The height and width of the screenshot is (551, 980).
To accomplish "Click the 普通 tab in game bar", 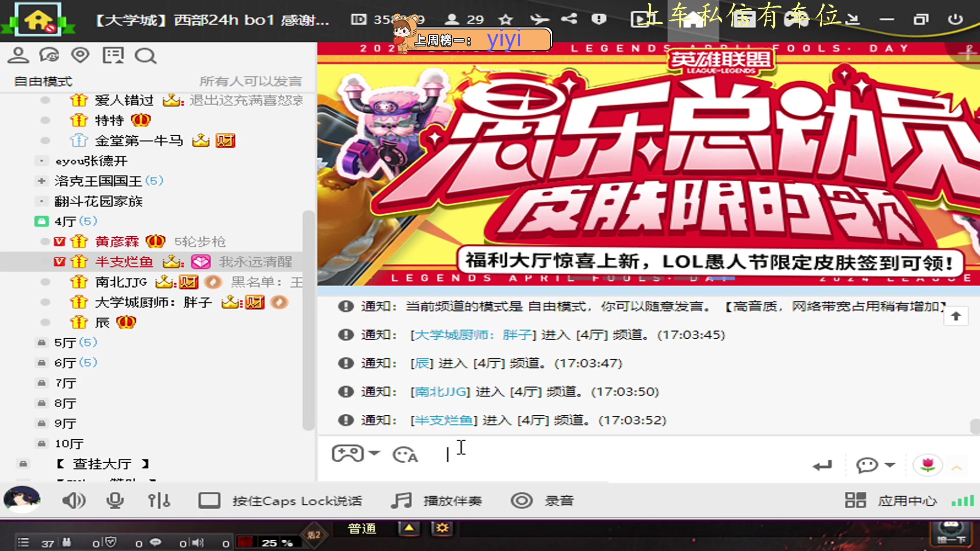I will (x=362, y=529).
